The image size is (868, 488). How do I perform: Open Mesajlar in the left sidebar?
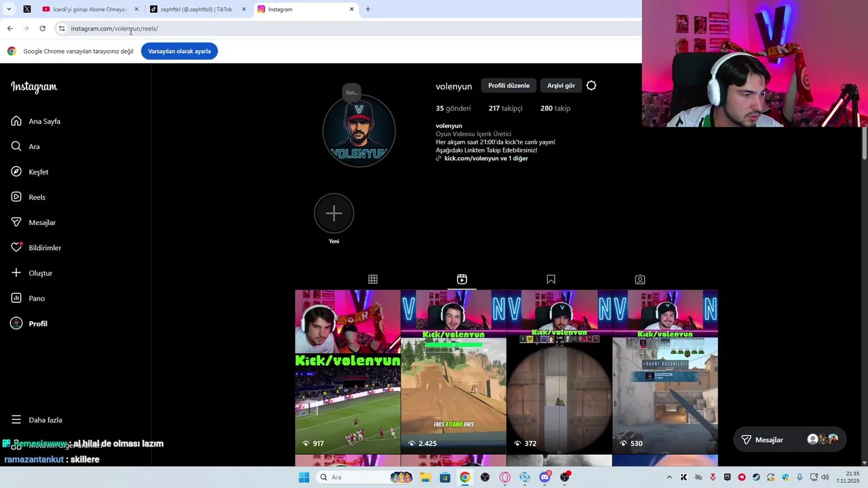[33, 222]
